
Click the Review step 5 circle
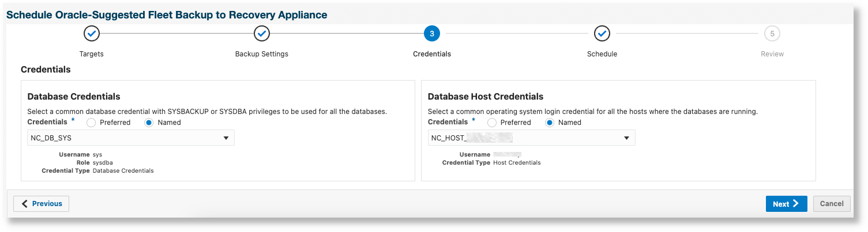(772, 34)
